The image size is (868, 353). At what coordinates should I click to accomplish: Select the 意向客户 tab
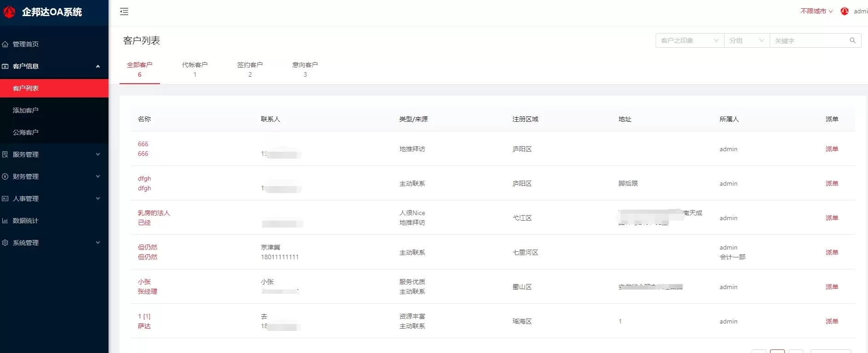[305, 69]
